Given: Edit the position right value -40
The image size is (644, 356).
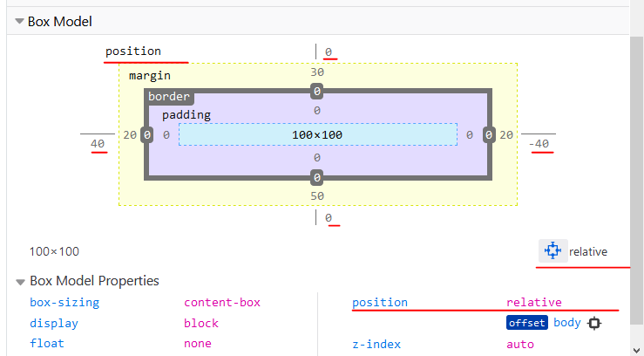Looking at the screenshot, I should [539, 144].
